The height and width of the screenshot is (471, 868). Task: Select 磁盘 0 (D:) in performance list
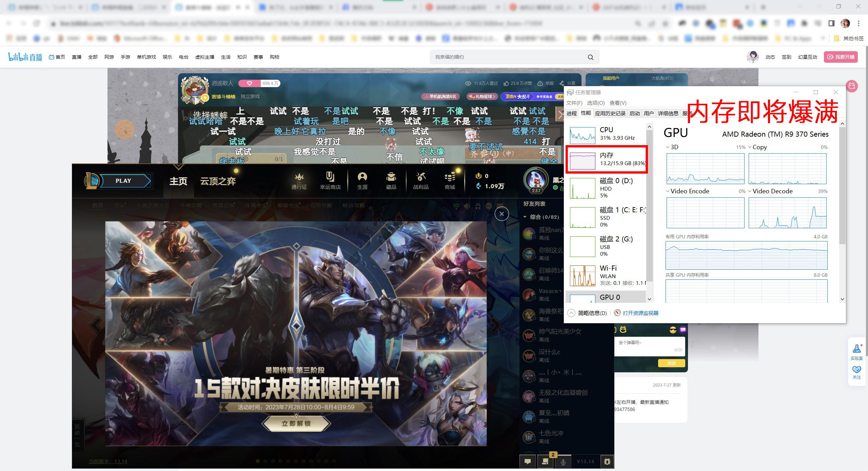click(606, 188)
